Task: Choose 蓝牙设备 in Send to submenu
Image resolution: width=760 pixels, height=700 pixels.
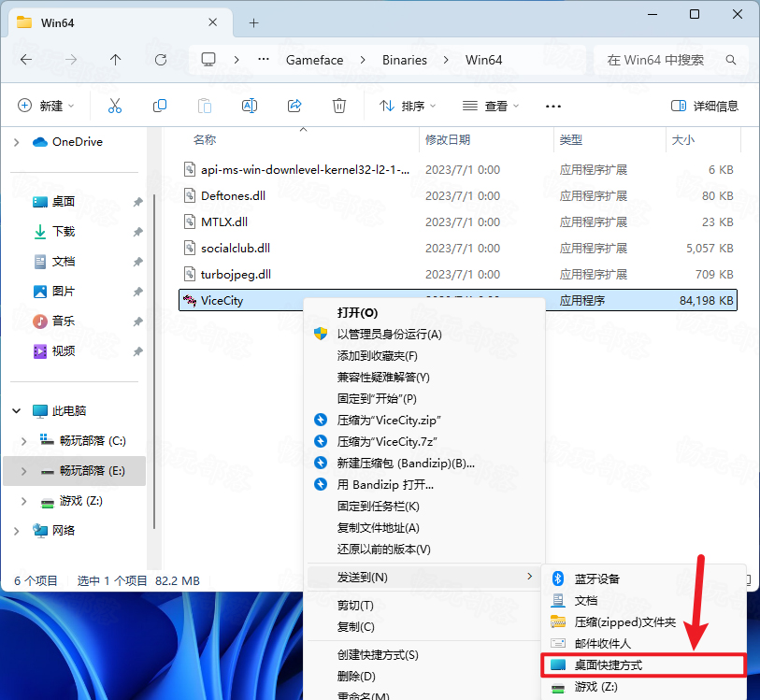Action: tap(643, 579)
